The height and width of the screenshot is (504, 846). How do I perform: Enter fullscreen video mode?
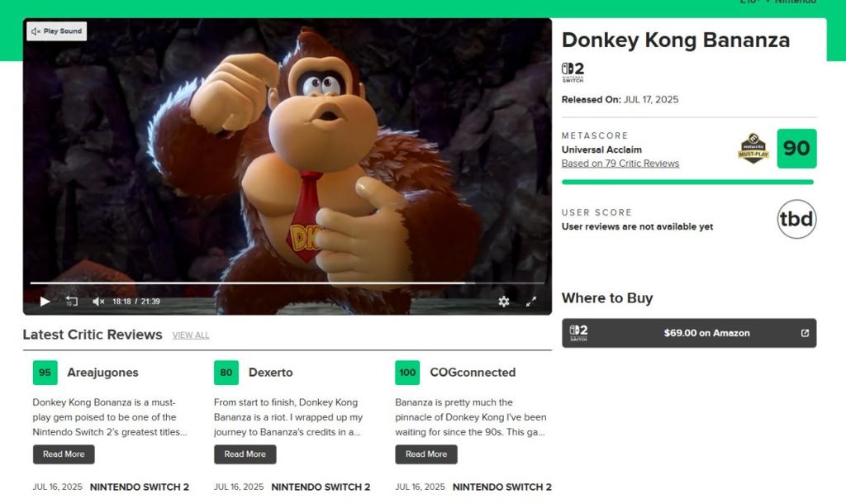pos(531,301)
